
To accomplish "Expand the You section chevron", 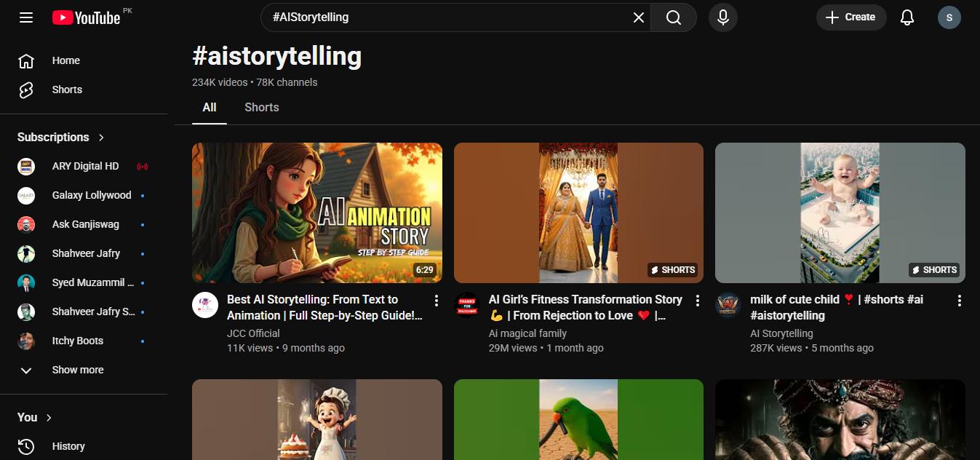I will click(x=48, y=417).
